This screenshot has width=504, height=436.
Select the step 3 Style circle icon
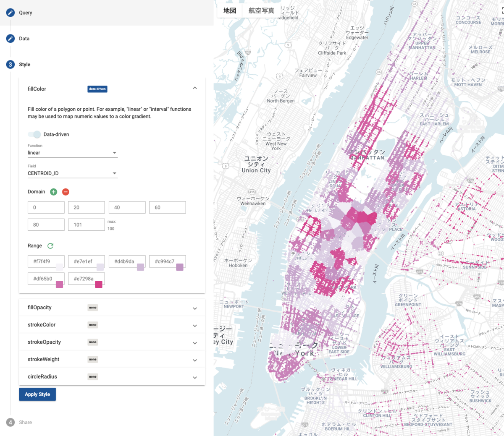pyautogui.click(x=10, y=65)
